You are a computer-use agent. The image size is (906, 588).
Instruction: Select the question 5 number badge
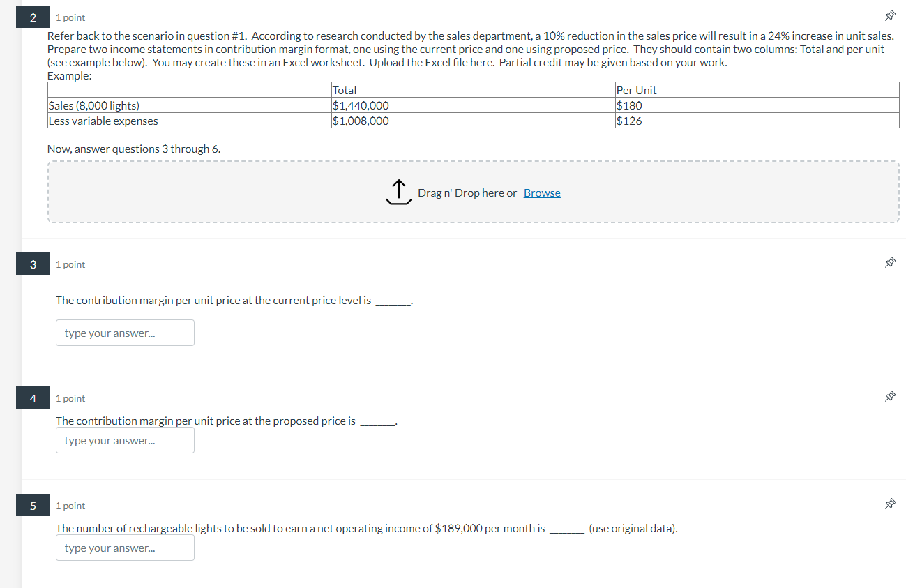tap(33, 506)
